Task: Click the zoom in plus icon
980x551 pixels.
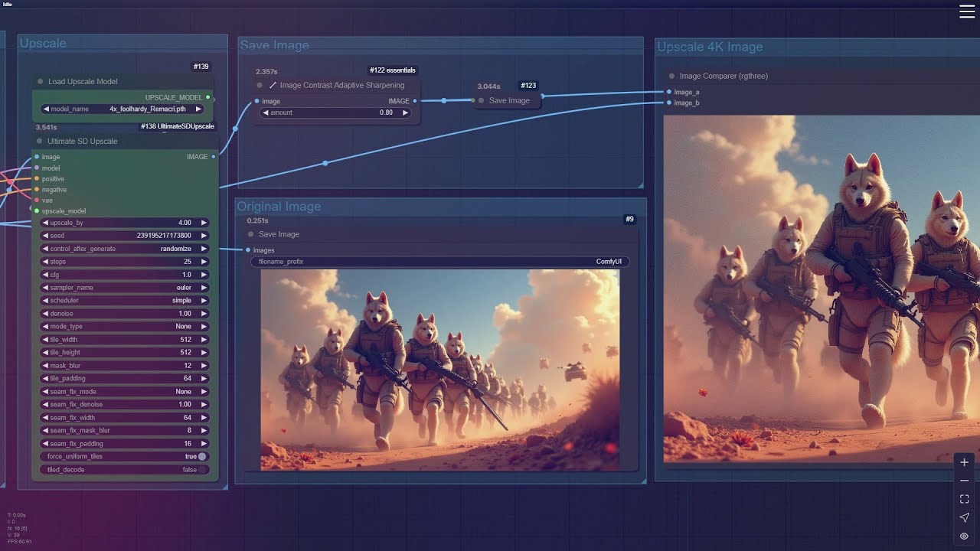Action: click(964, 462)
